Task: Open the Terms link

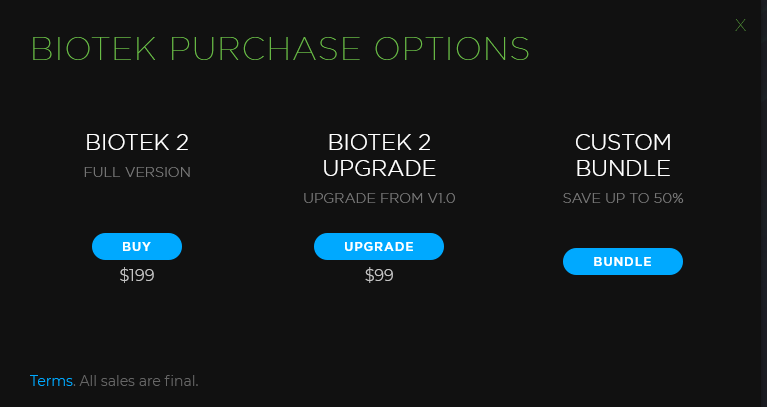Action: coord(51,380)
